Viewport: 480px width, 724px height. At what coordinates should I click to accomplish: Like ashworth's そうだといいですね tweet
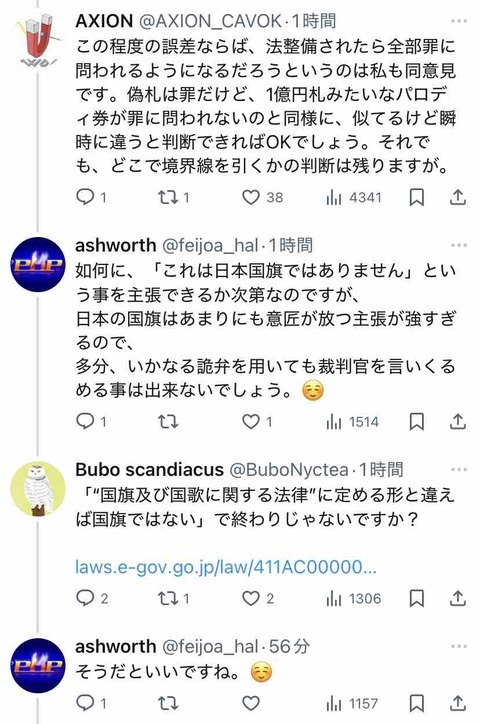pos(251,703)
